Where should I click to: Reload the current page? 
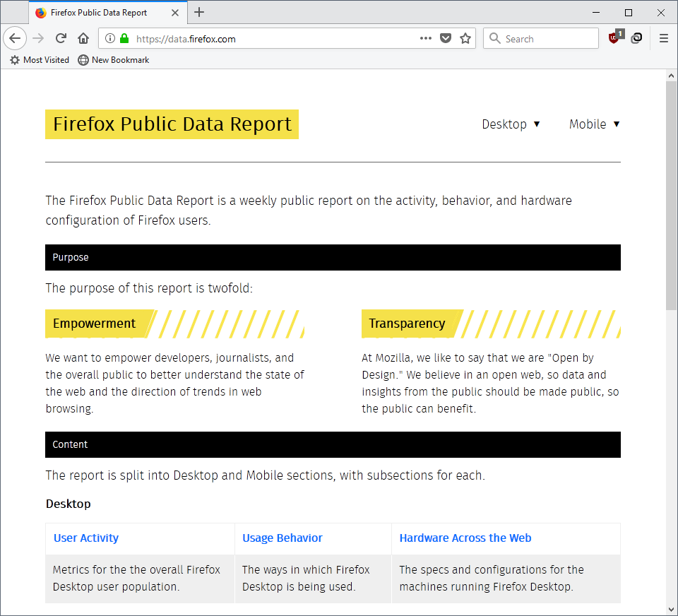point(61,38)
